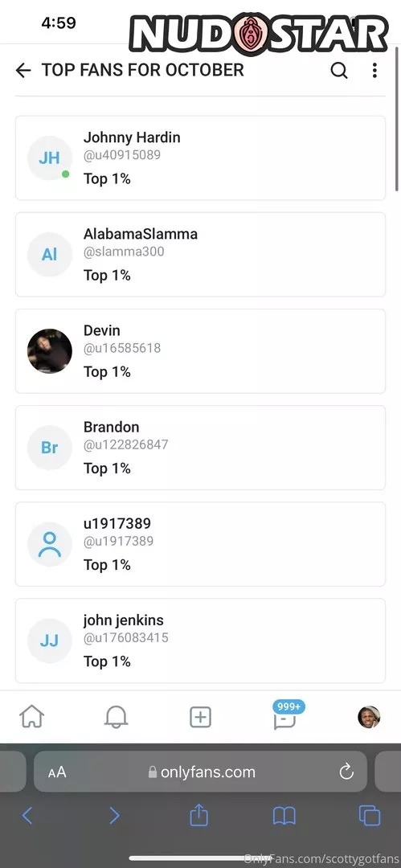Viewport: 401px width, 868px height.
Task: Go to the Home feed icon
Action: [32, 718]
